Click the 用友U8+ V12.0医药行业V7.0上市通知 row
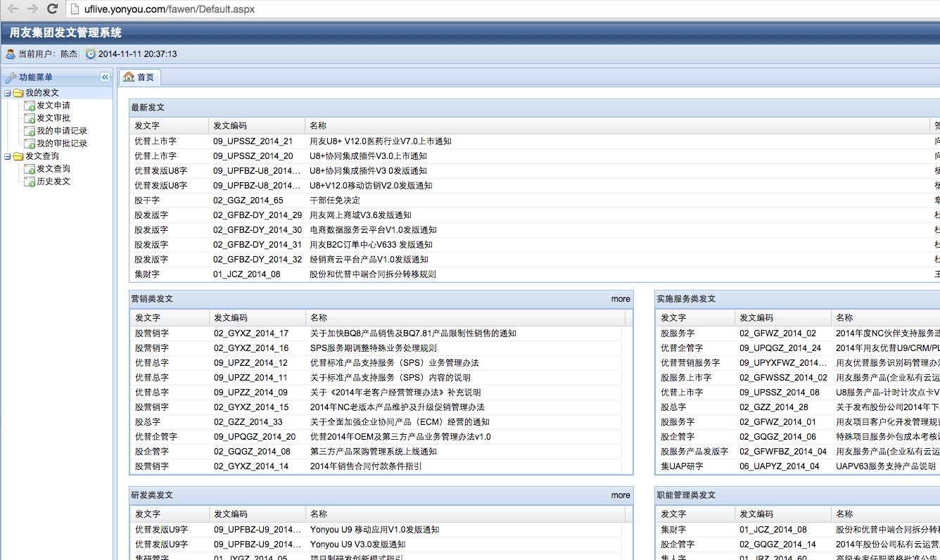 [x=535, y=141]
